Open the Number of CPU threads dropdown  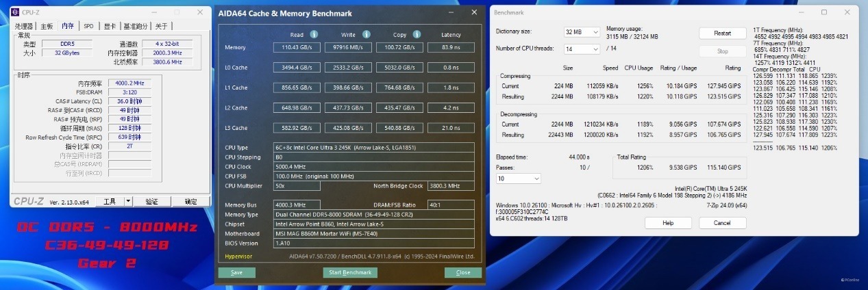coord(581,49)
